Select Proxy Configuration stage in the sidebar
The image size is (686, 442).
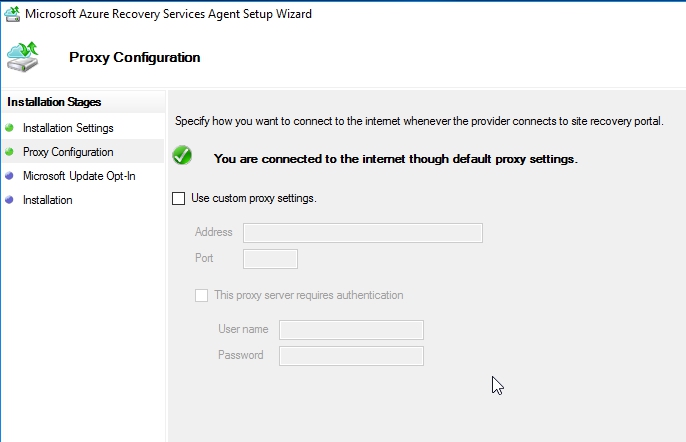(x=68, y=152)
